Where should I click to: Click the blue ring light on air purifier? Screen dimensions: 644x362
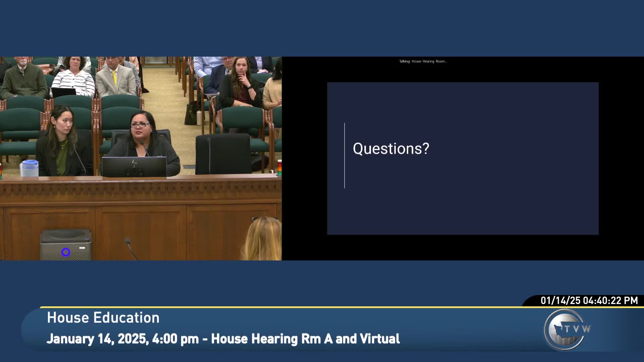point(66,252)
